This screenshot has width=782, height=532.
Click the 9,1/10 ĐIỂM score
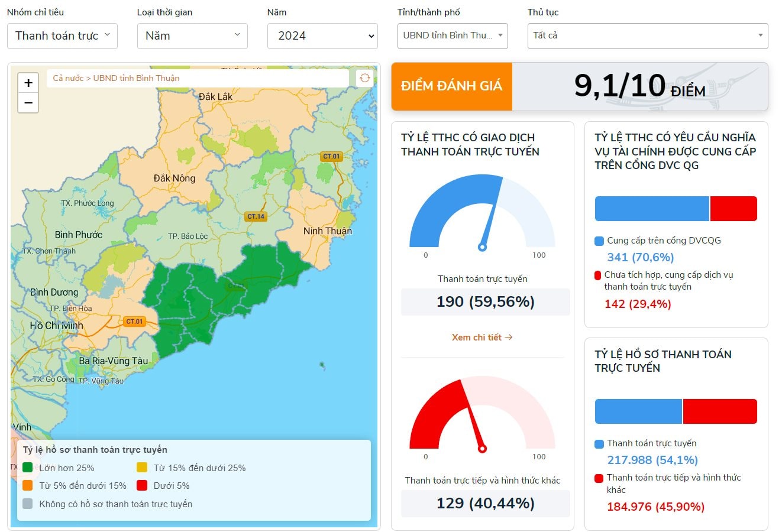tap(639, 86)
